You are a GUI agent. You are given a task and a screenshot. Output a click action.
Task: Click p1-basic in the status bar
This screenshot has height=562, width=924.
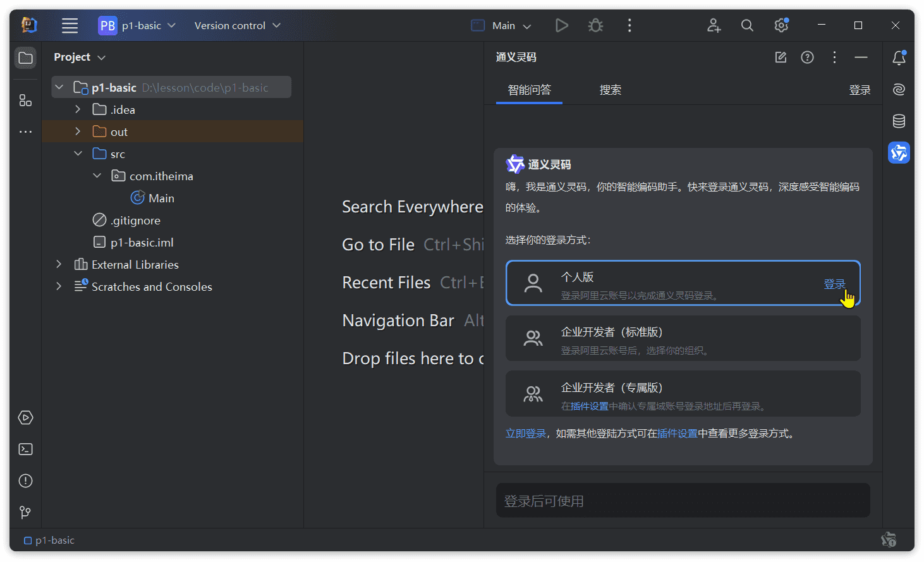pos(49,541)
